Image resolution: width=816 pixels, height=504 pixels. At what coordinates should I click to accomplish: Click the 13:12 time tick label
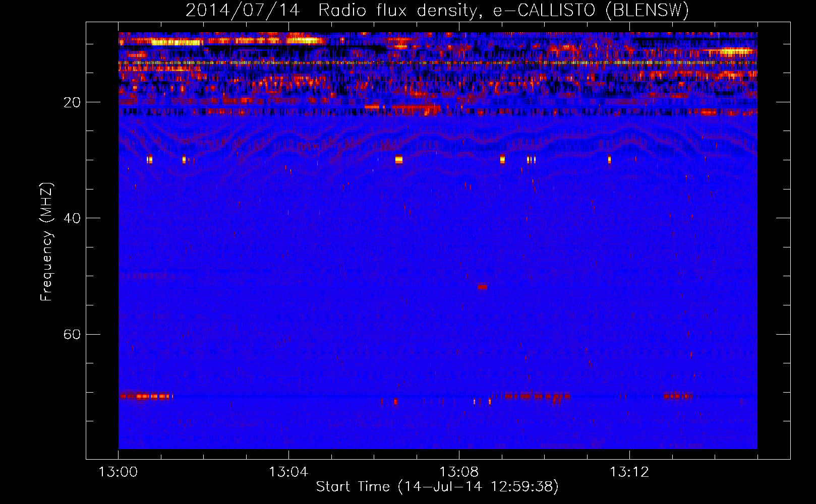pyautogui.click(x=629, y=472)
